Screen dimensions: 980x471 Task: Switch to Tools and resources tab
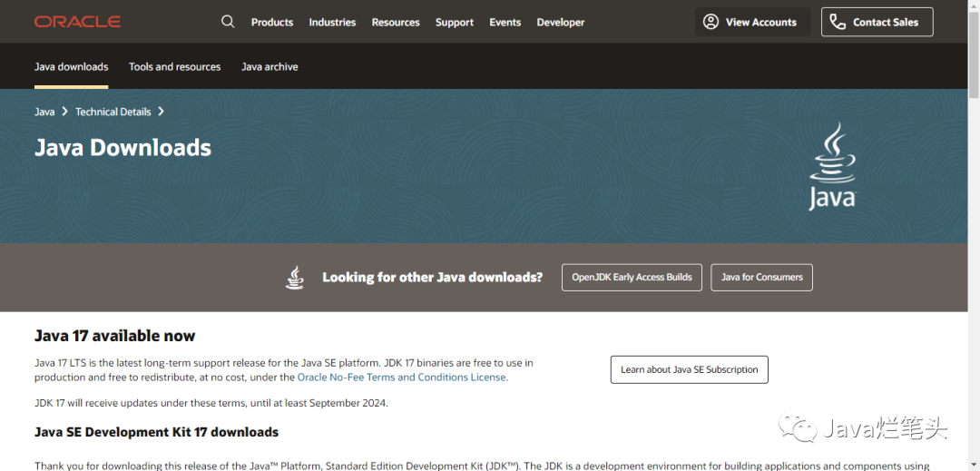pyautogui.click(x=174, y=67)
